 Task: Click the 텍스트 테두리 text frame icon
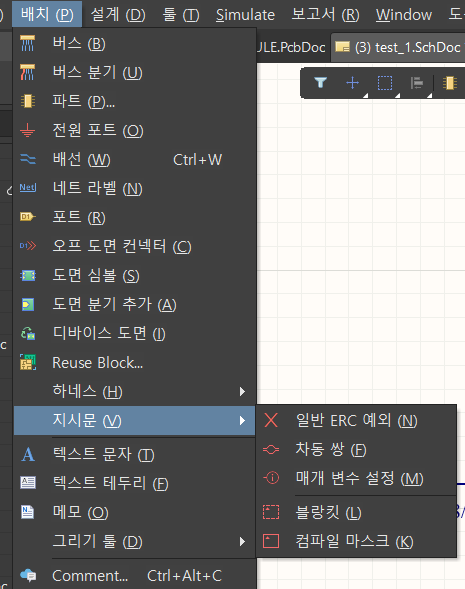27,482
